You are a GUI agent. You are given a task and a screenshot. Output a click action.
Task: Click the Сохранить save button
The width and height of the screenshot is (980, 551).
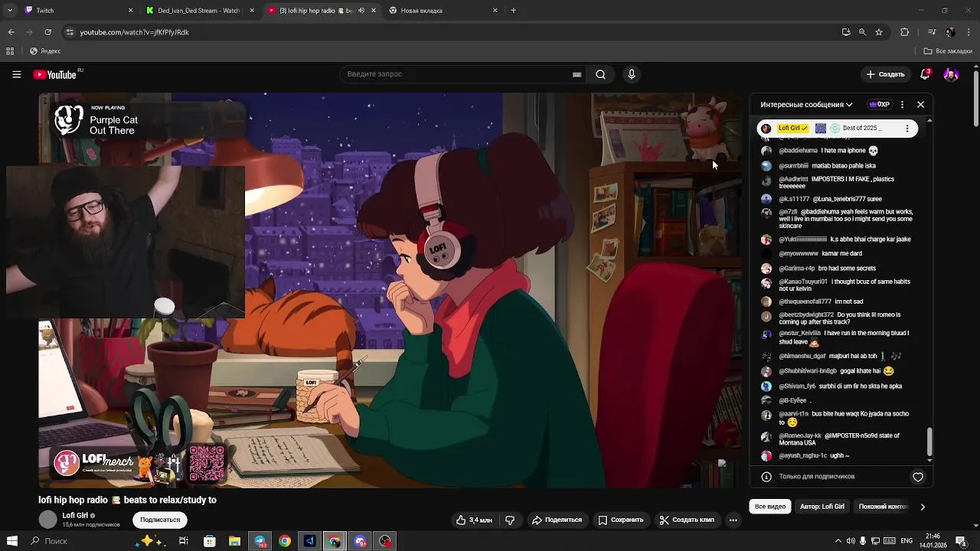[x=621, y=520]
